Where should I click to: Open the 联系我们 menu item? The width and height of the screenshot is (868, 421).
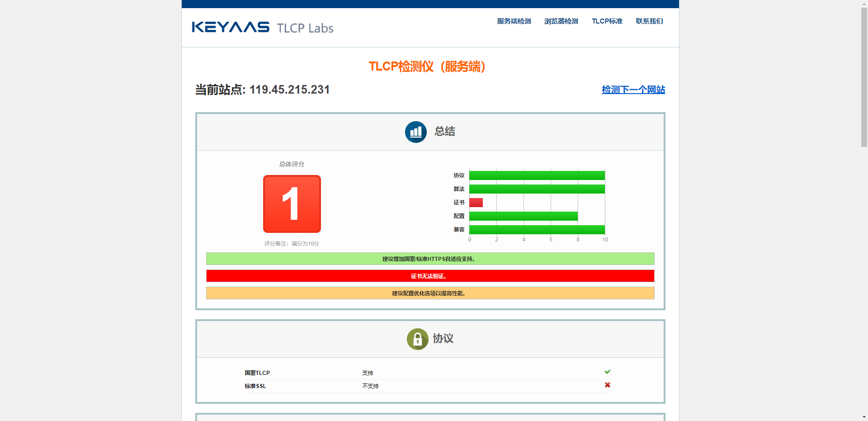(x=649, y=21)
